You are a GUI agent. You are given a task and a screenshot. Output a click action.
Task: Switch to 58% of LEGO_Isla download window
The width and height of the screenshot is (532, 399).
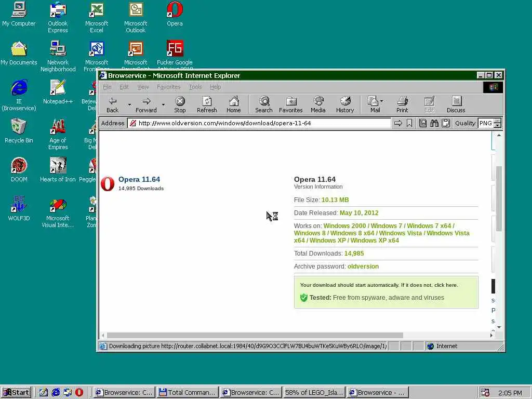coord(314,392)
